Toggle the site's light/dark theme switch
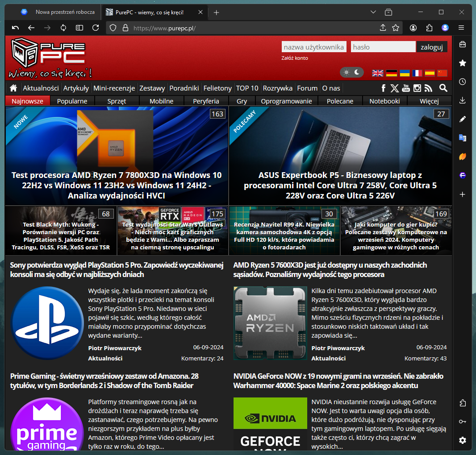The width and height of the screenshot is (476, 455). pyautogui.click(x=352, y=72)
